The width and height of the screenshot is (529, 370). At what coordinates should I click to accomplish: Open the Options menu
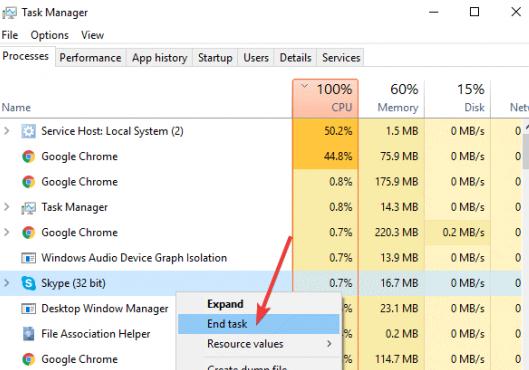(50, 35)
